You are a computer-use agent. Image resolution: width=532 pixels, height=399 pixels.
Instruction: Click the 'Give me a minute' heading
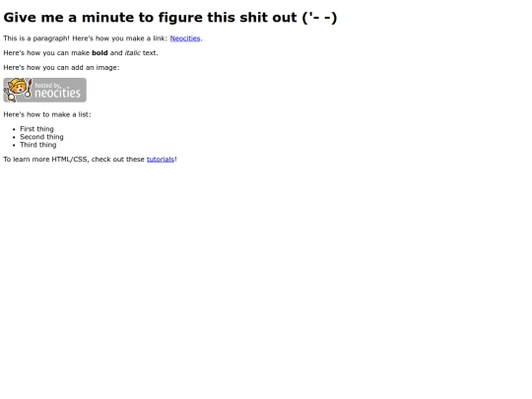170,18
